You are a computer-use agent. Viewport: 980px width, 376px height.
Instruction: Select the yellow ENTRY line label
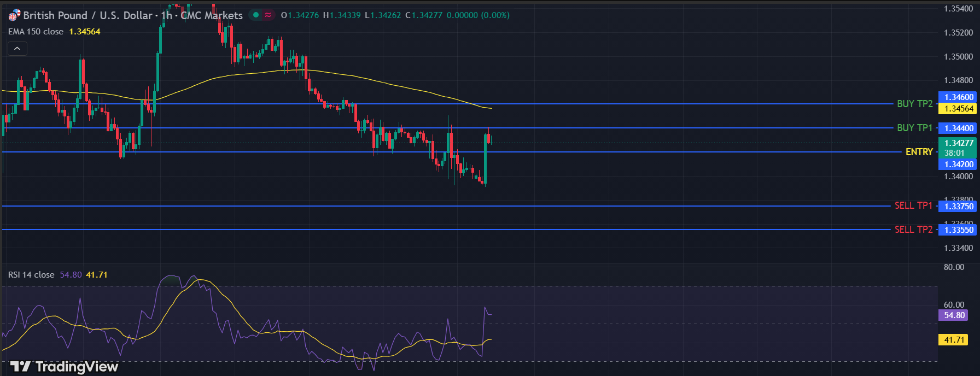click(919, 152)
